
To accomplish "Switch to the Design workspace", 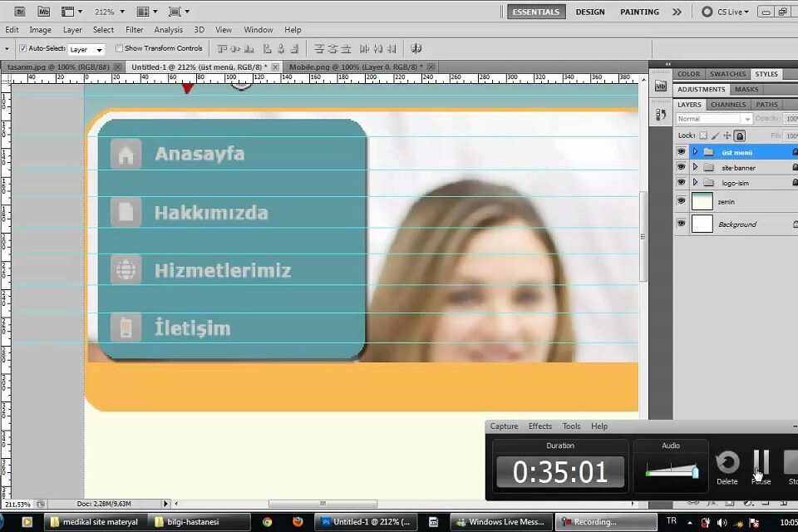I will tap(590, 12).
